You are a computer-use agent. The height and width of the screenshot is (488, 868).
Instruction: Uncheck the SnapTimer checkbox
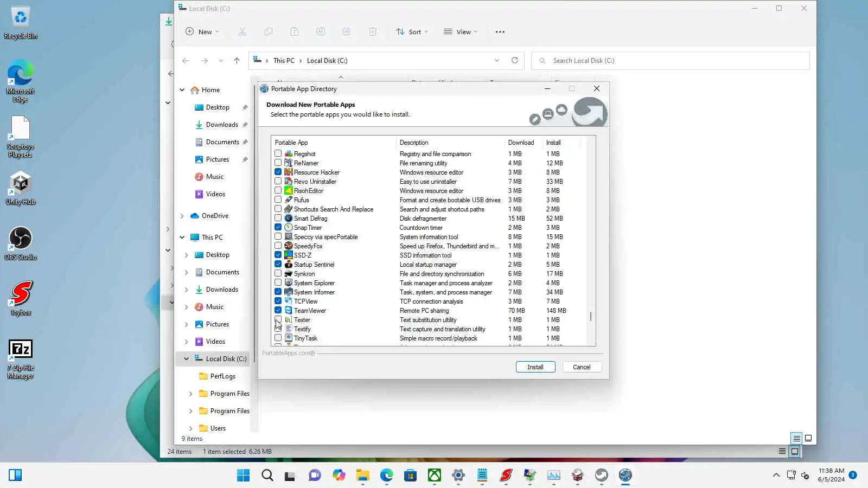click(278, 228)
